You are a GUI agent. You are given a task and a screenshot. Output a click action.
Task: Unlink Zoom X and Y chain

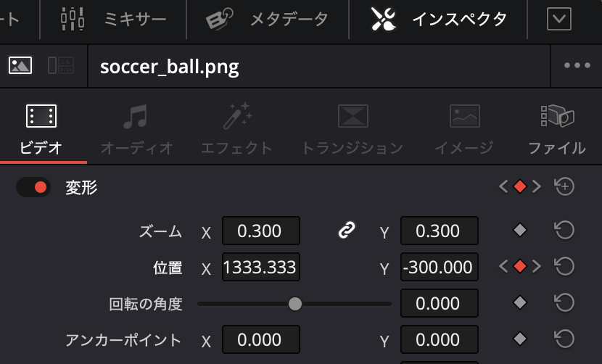tap(347, 231)
